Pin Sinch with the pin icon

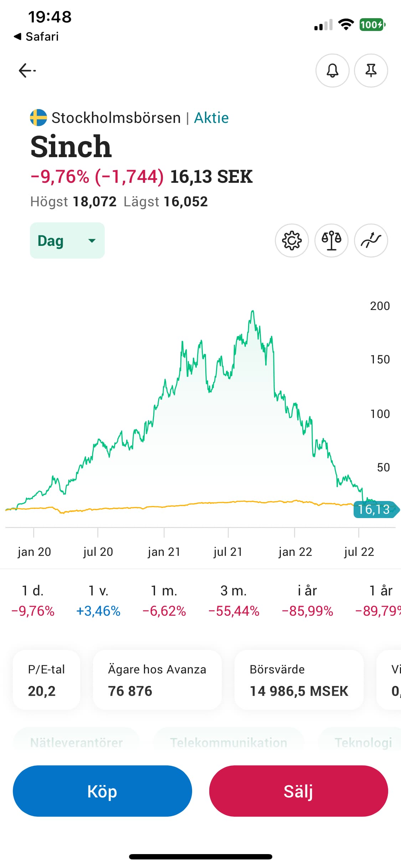[x=371, y=71]
